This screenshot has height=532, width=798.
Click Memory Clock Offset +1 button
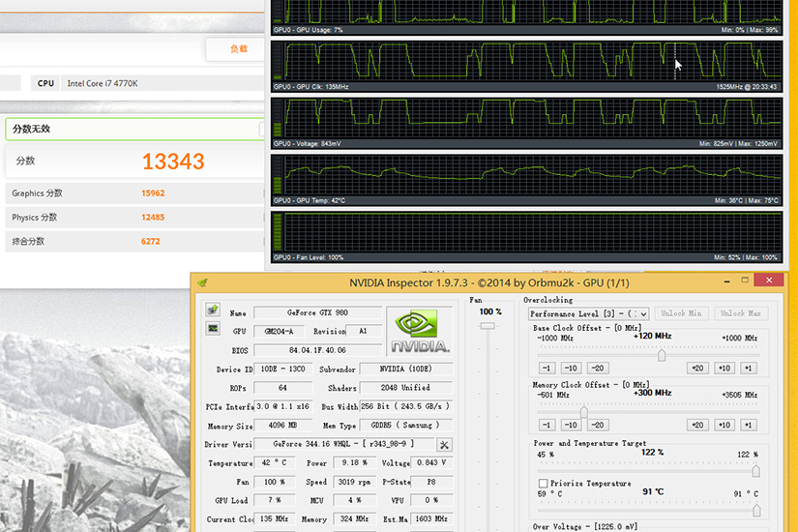tap(748, 425)
